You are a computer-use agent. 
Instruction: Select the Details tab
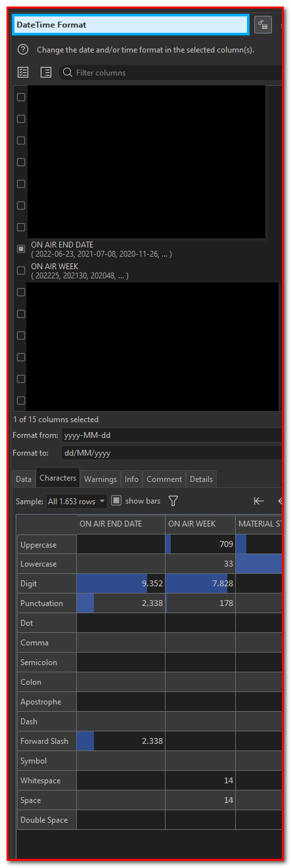pyautogui.click(x=201, y=479)
